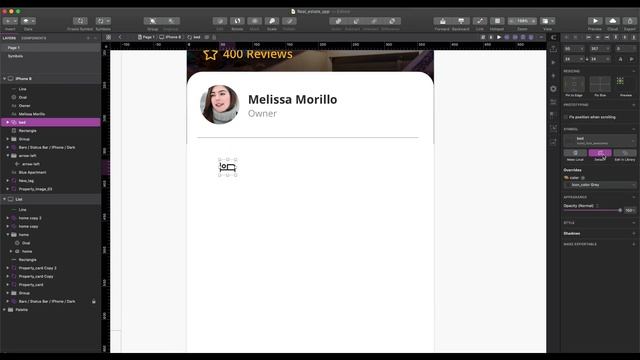Apply the Union boolean operation

point(337,21)
